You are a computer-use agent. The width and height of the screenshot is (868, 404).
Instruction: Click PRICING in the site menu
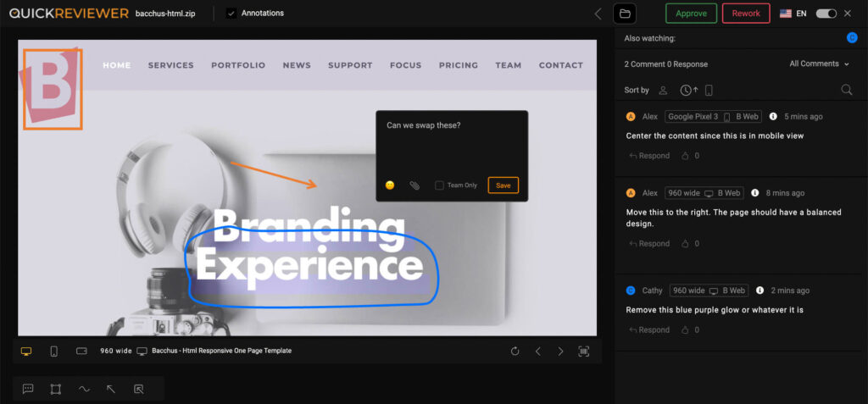click(x=458, y=65)
